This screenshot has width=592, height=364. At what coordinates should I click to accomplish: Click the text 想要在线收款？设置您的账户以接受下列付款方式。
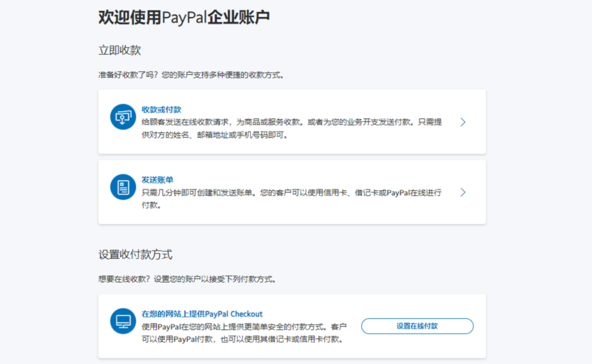[187, 280]
